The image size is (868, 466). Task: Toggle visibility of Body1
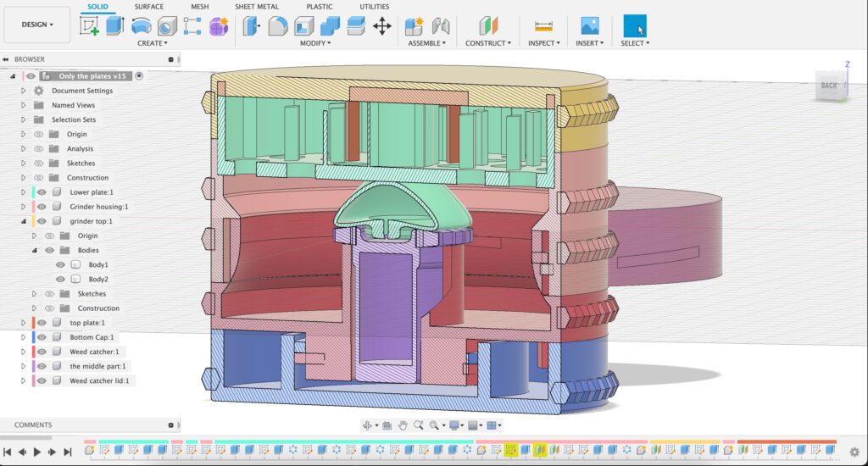pos(60,265)
